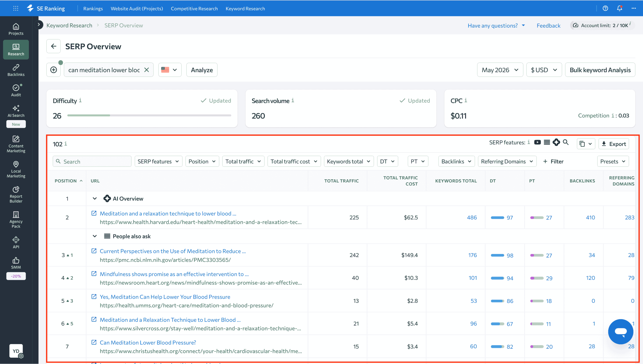Image resolution: width=643 pixels, height=364 pixels.
Task: Open the country flag dropdown
Action: tap(170, 70)
